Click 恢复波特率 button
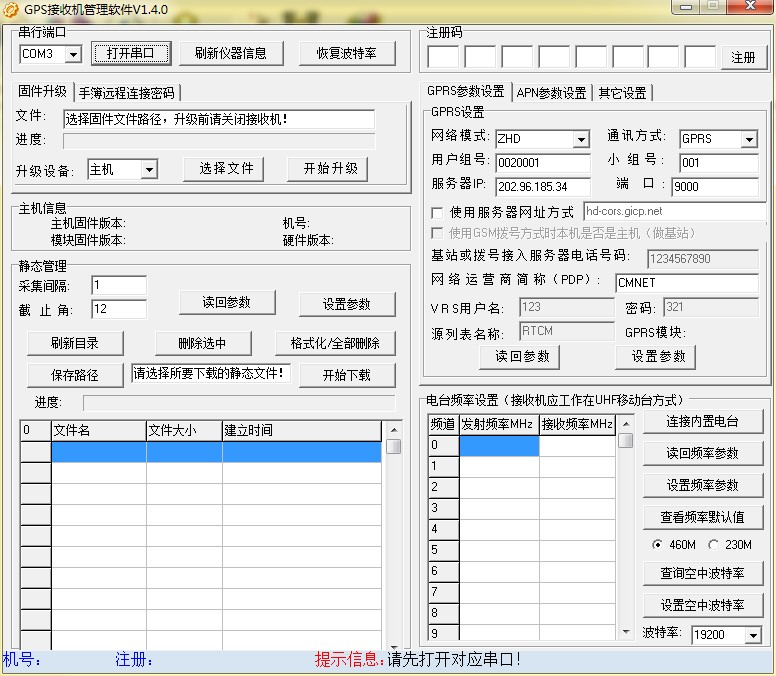The image size is (776, 676). tap(347, 53)
